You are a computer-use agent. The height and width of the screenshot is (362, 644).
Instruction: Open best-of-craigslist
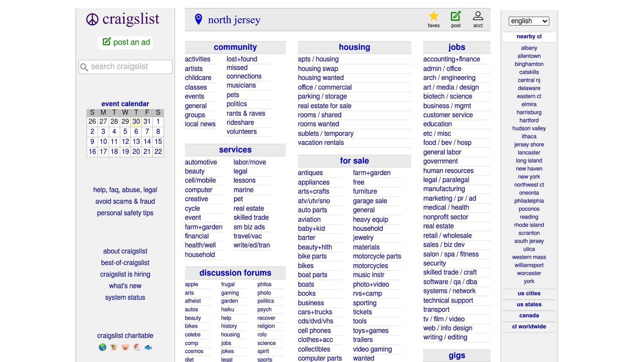pyautogui.click(x=125, y=263)
